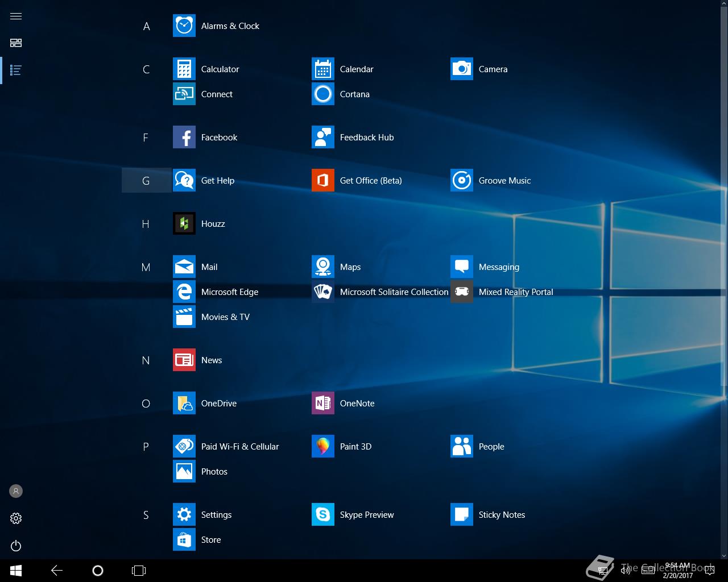This screenshot has height=582, width=728.
Task: Open the People app icon
Action: (x=462, y=446)
